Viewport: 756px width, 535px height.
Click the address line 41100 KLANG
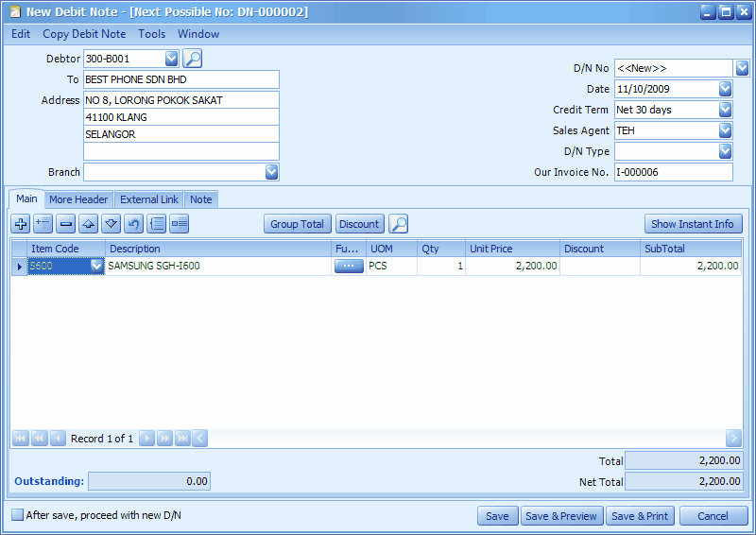click(x=181, y=117)
